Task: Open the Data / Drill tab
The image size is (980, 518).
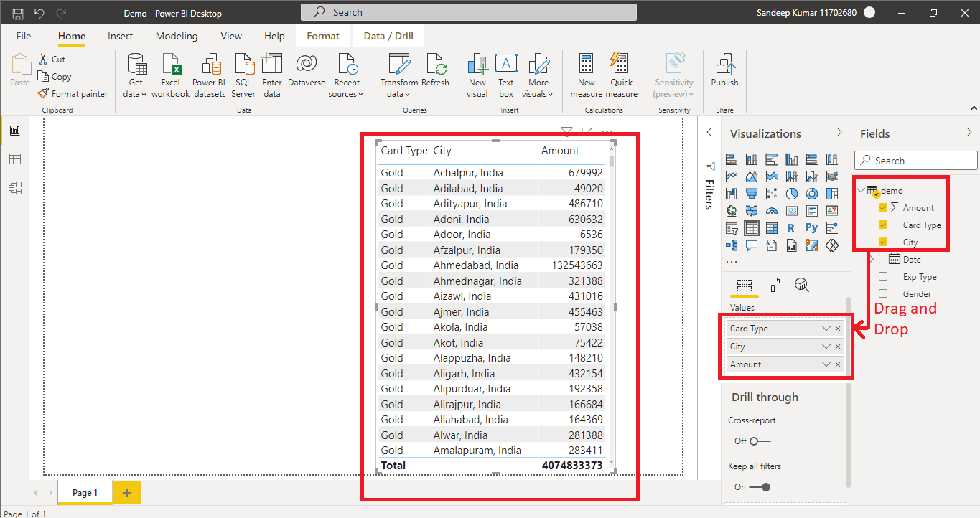Action: click(x=388, y=35)
